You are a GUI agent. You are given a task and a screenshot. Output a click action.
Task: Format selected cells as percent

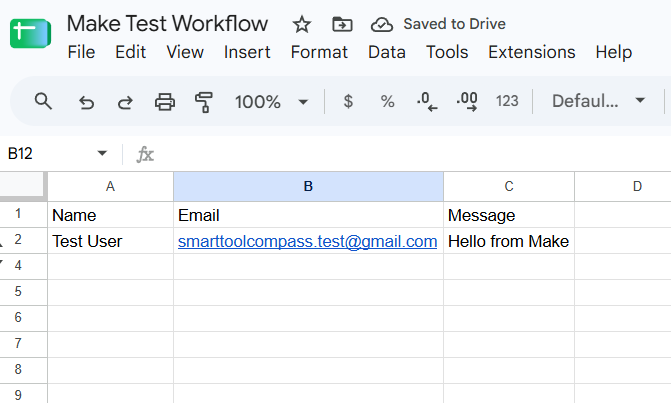click(387, 101)
